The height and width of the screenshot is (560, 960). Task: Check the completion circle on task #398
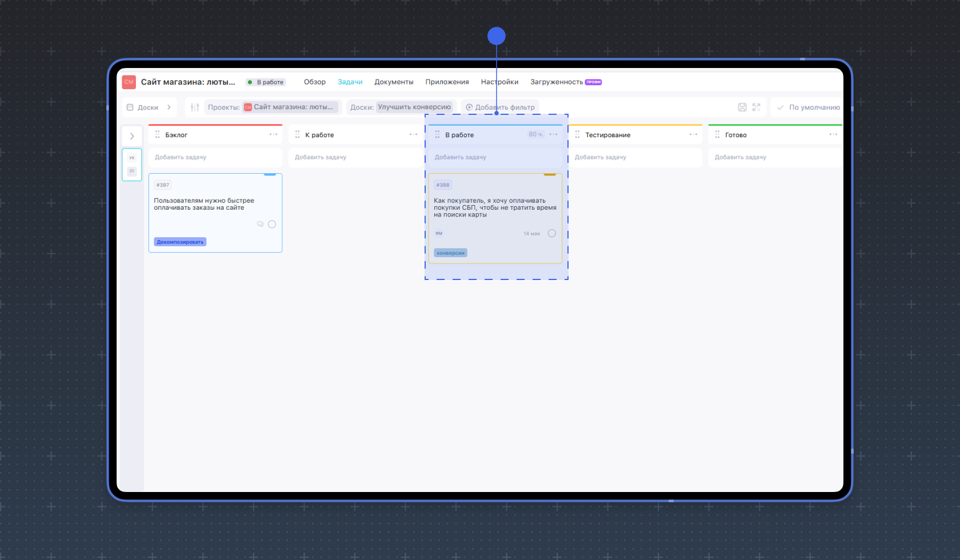click(551, 233)
